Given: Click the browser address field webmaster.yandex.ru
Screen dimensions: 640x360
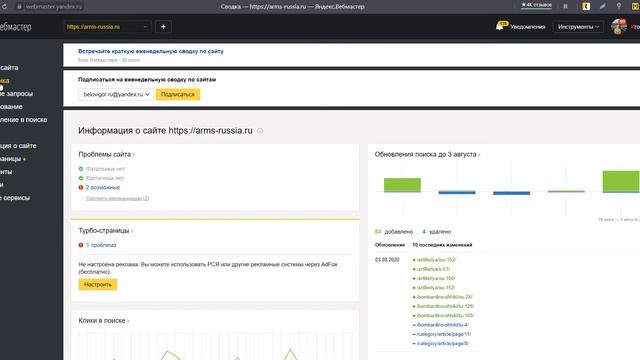Looking at the screenshot, I should pyautogui.click(x=54, y=7).
